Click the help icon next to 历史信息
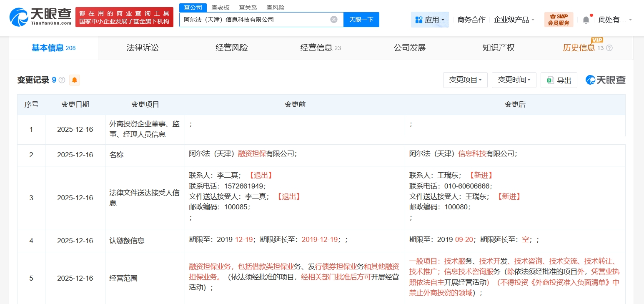 (x=609, y=48)
